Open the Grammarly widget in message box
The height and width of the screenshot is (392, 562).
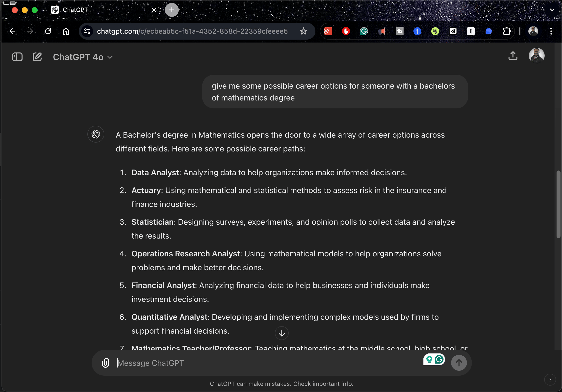point(439,359)
